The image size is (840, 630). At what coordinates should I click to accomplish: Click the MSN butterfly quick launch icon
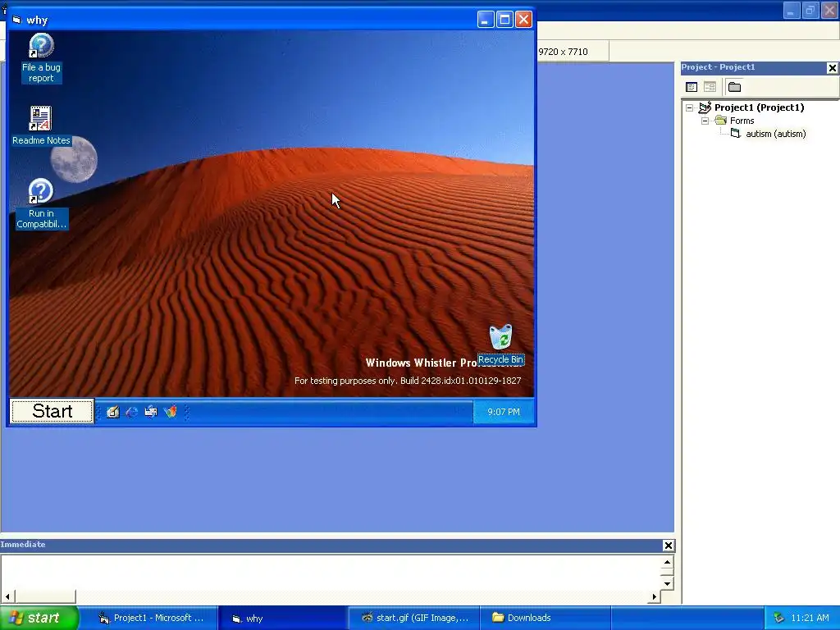(x=171, y=412)
